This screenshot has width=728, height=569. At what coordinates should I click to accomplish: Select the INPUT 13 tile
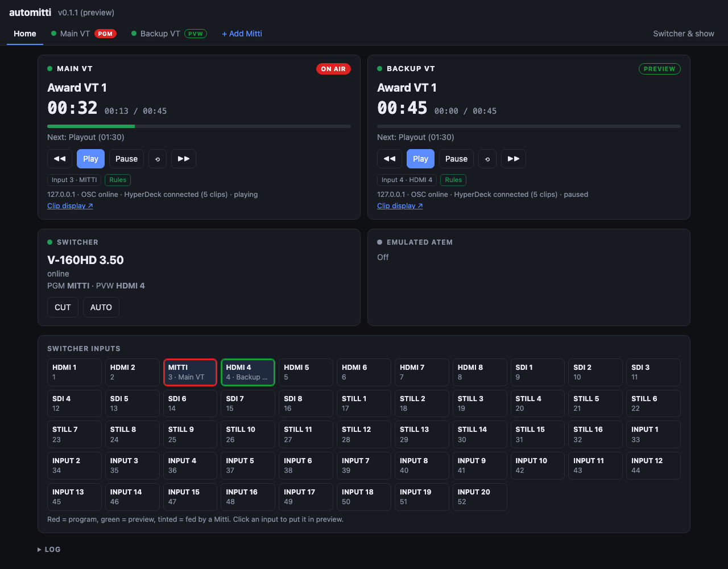point(75,497)
